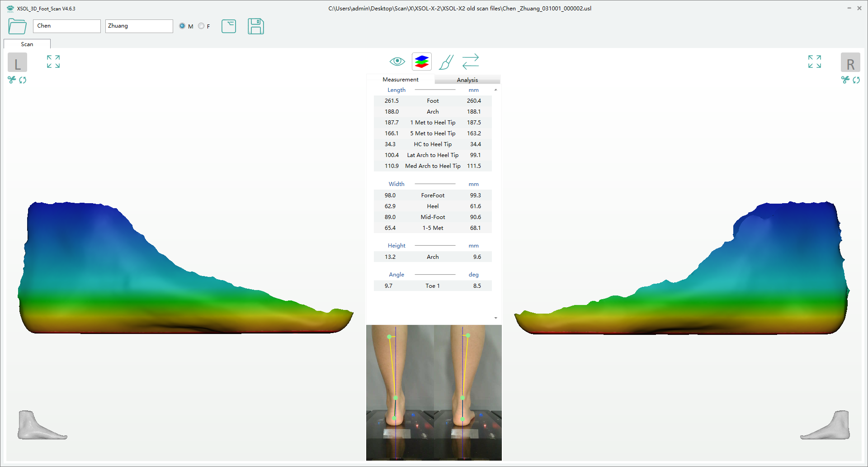This screenshot has height=467, width=868.
Task: Expand the left foot view to fullscreen
Action: [53, 62]
